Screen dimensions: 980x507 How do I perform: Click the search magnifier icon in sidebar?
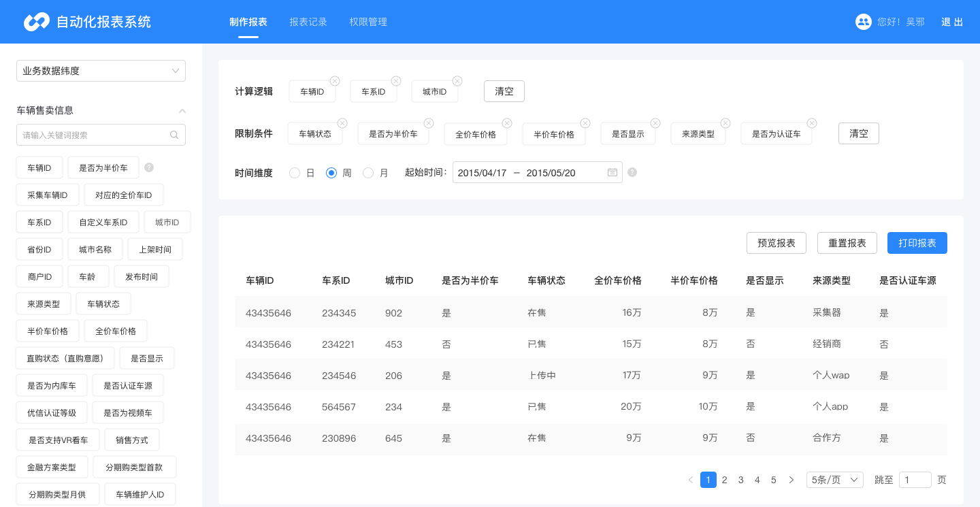point(174,135)
